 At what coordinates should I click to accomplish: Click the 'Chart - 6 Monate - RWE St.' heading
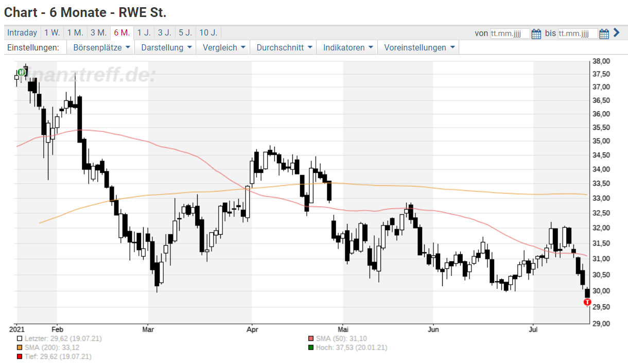pos(85,12)
